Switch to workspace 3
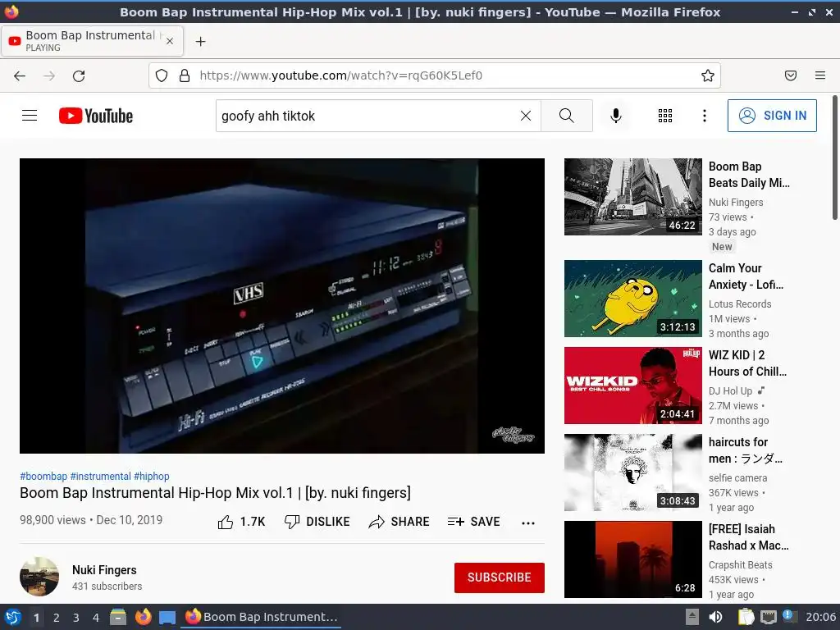 coord(76,618)
